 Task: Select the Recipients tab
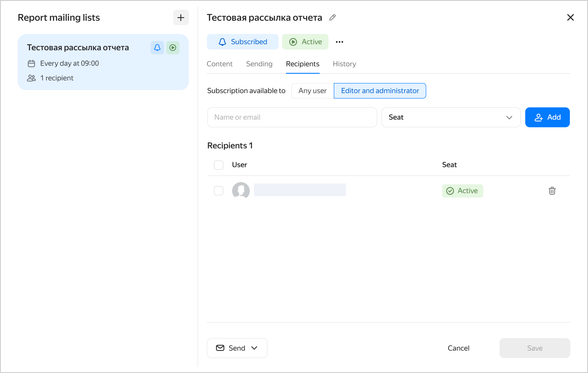[x=303, y=64]
